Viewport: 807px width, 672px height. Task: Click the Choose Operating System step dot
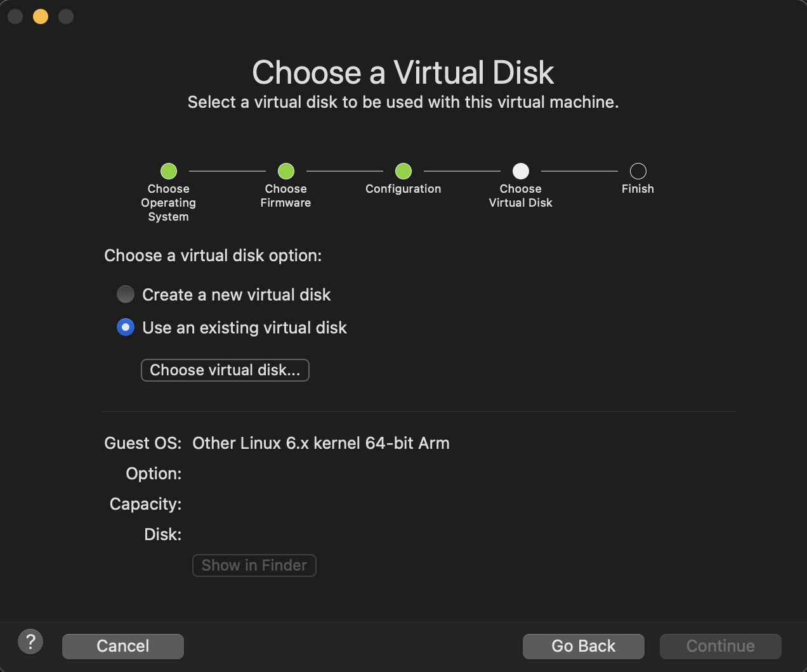169,171
